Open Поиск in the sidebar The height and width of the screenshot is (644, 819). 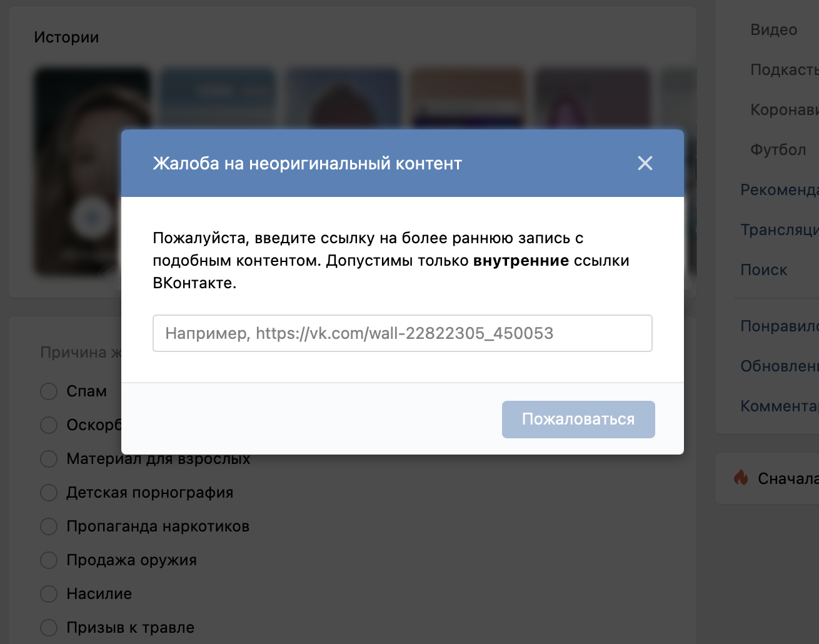click(x=763, y=270)
